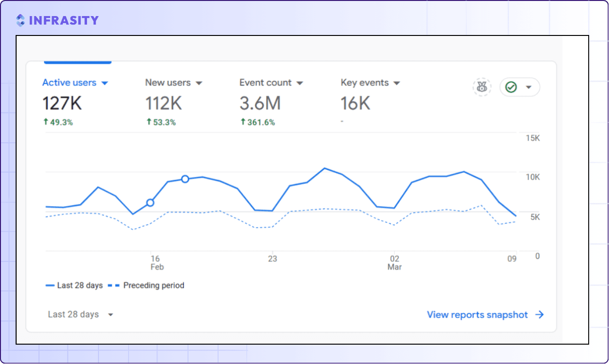Click the 02 Mar date axis label

[395, 263]
